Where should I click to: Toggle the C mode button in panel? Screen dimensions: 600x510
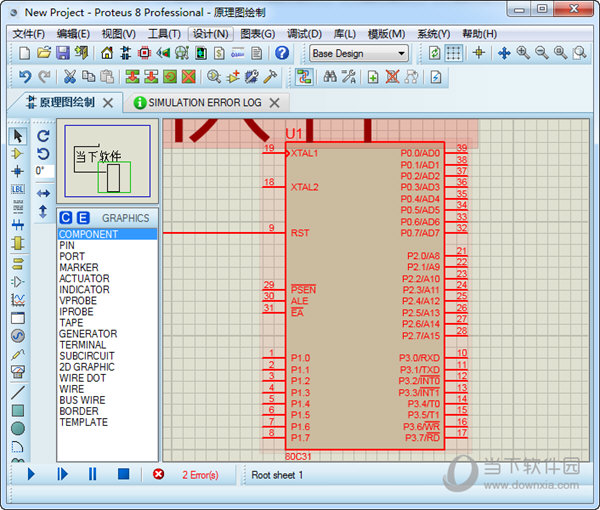pos(66,218)
